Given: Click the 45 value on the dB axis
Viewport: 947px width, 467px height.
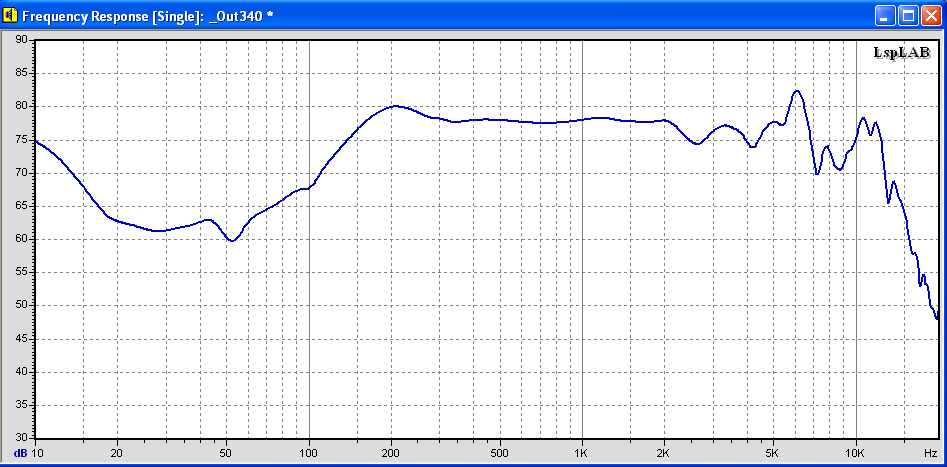Looking at the screenshot, I should coord(21,339).
